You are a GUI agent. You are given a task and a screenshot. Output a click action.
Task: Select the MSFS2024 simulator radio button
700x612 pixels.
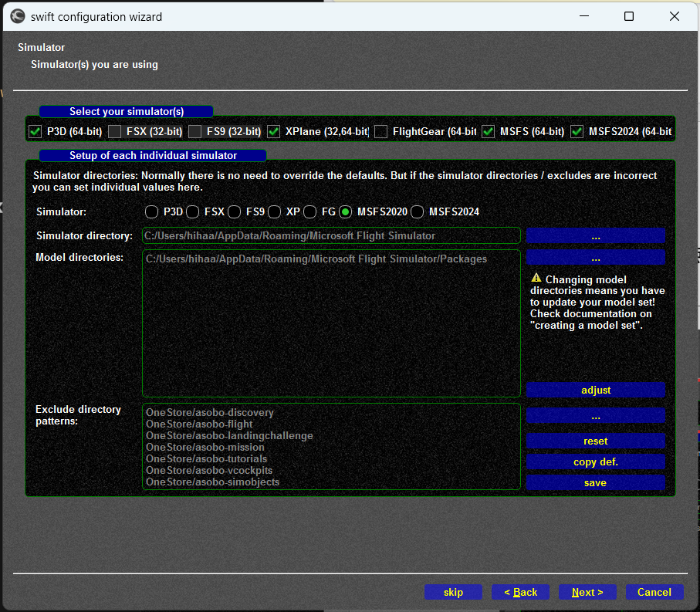[x=417, y=211]
